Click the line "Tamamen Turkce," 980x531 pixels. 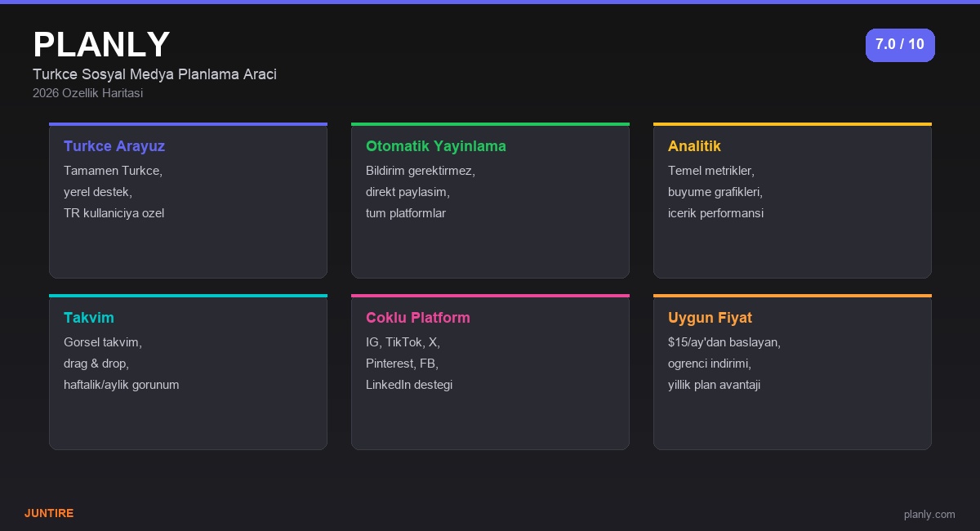tap(113, 171)
